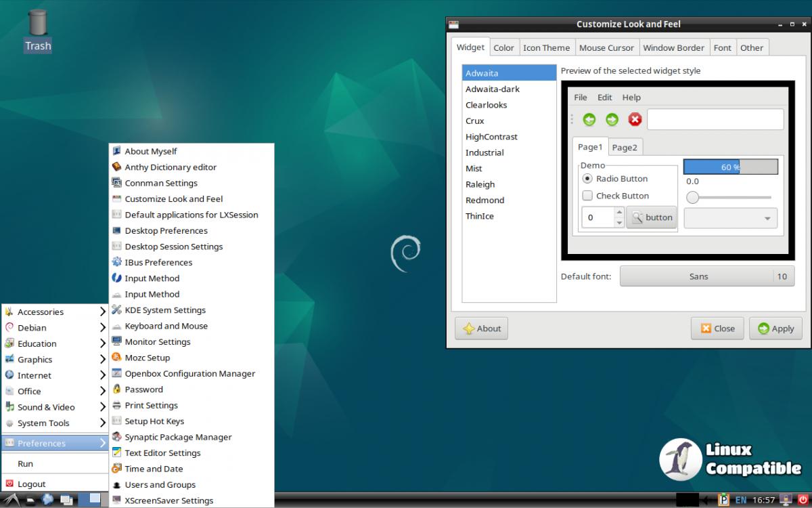812x508 pixels.
Task: Click the green back arrow in preview
Action: pyautogui.click(x=589, y=119)
